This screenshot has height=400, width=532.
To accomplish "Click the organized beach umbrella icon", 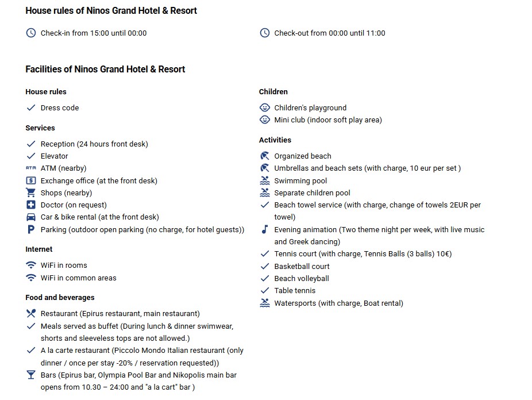I will click(265, 156).
